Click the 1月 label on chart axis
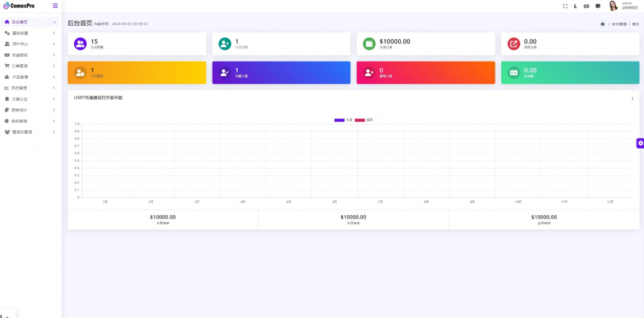Image resolution: width=644 pixels, height=318 pixels. [105, 202]
